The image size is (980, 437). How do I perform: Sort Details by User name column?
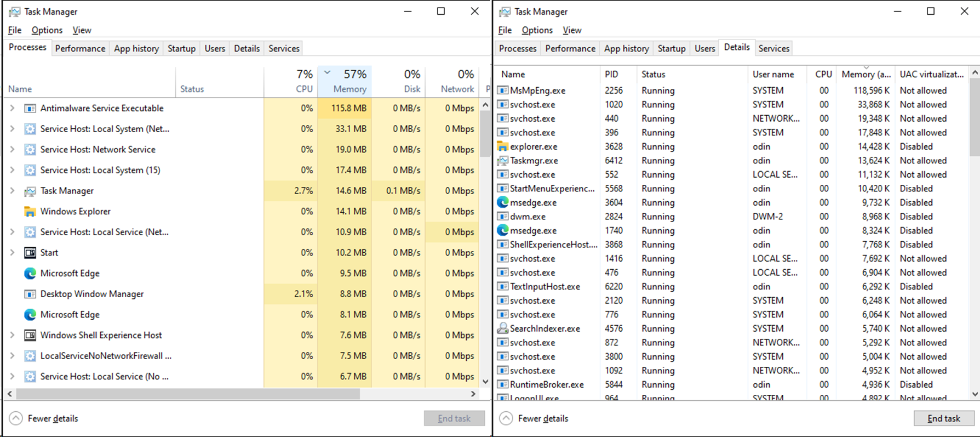coord(777,74)
